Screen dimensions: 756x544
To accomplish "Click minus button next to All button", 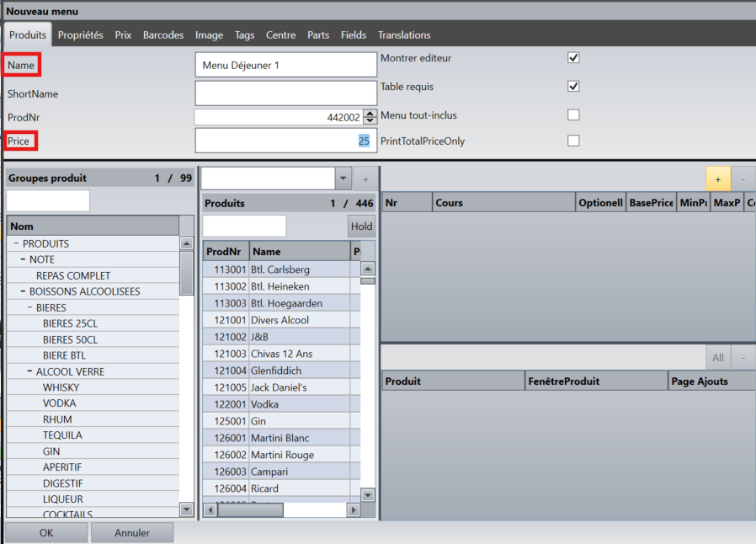I will [743, 357].
